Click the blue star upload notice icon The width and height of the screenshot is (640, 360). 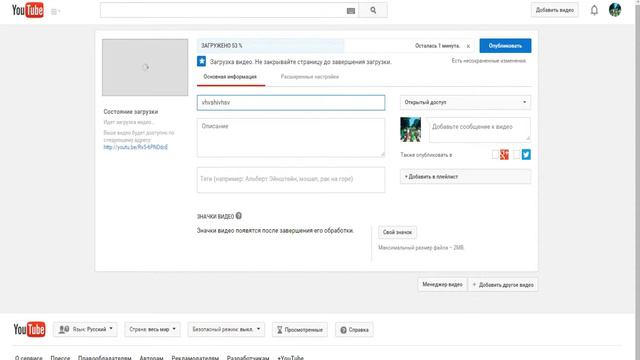201,61
